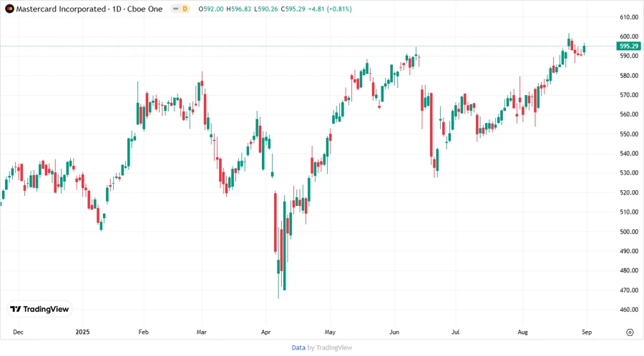Select the current price label 595.29
The width and height of the screenshot is (644, 356).
(x=629, y=46)
